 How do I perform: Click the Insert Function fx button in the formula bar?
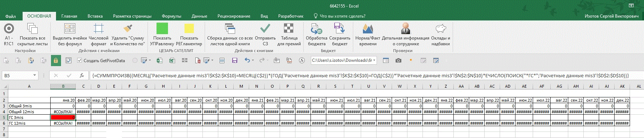coord(82,75)
